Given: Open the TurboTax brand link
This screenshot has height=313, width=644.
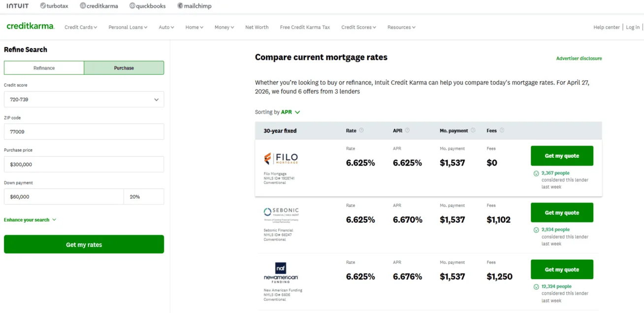Looking at the screenshot, I should (x=54, y=6).
